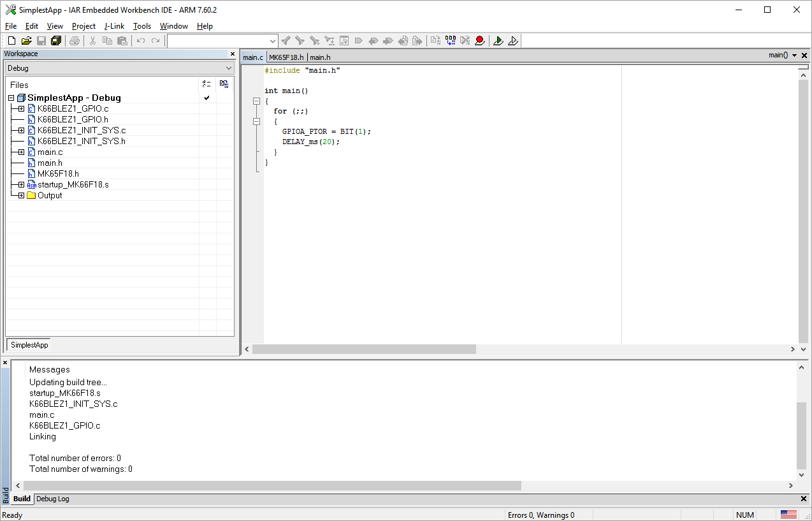Switch to the MK65F18.h editor tab
812x521 pixels.
[286, 57]
